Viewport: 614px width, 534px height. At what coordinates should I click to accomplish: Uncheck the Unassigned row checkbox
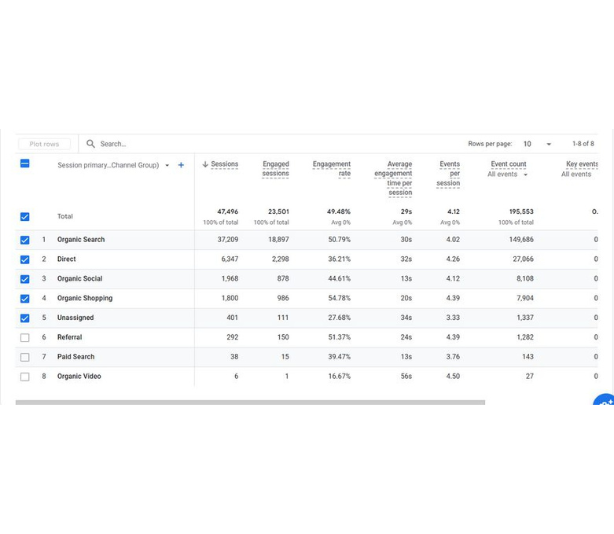pos(25,318)
